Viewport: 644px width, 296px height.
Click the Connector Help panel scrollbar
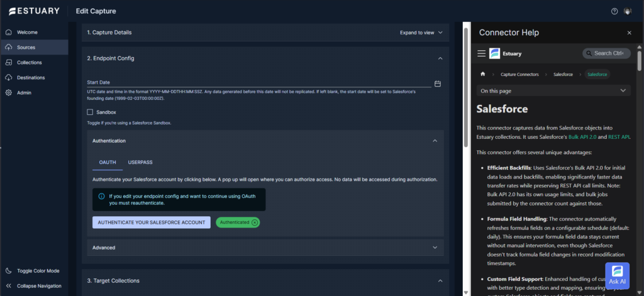[x=639, y=60]
